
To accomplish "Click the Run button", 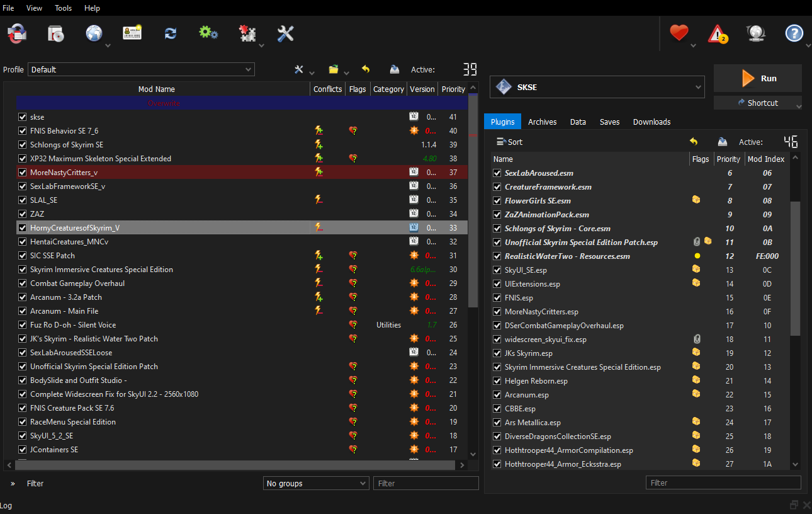I will pyautogui.click(x=758, y=78).
